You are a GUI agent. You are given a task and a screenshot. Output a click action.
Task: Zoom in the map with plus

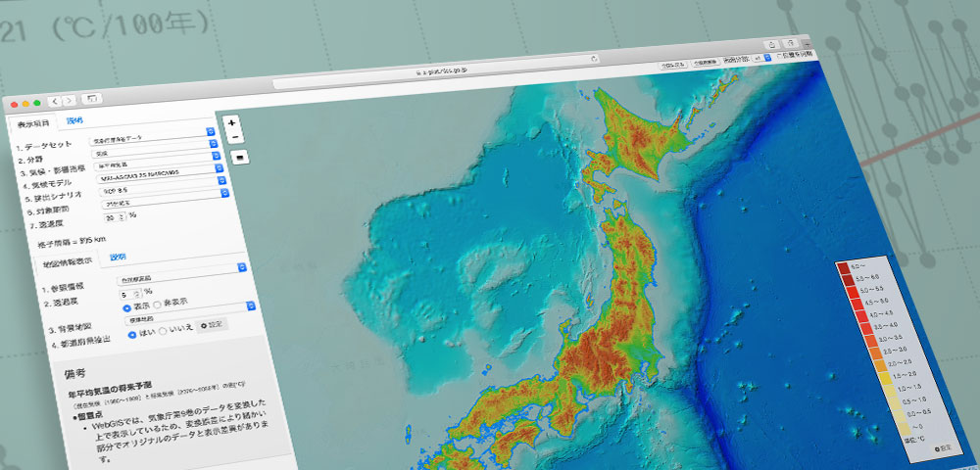click(x=232, y=123)
